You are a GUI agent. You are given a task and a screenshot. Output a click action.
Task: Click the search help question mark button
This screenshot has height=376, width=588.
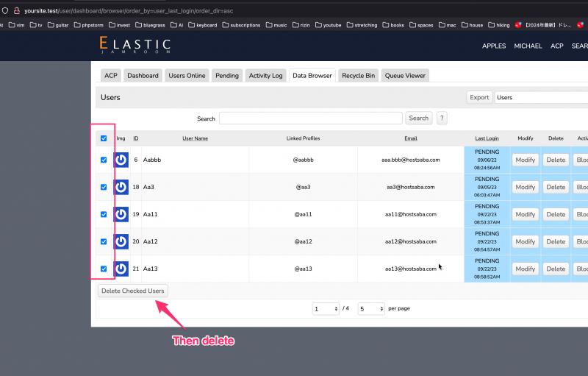442,118
